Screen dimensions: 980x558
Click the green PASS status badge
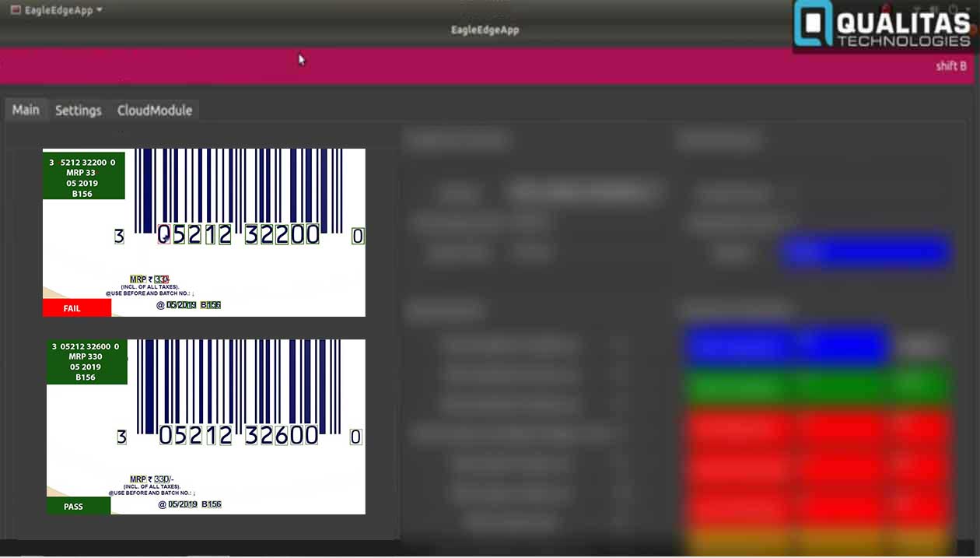(79, 506)
